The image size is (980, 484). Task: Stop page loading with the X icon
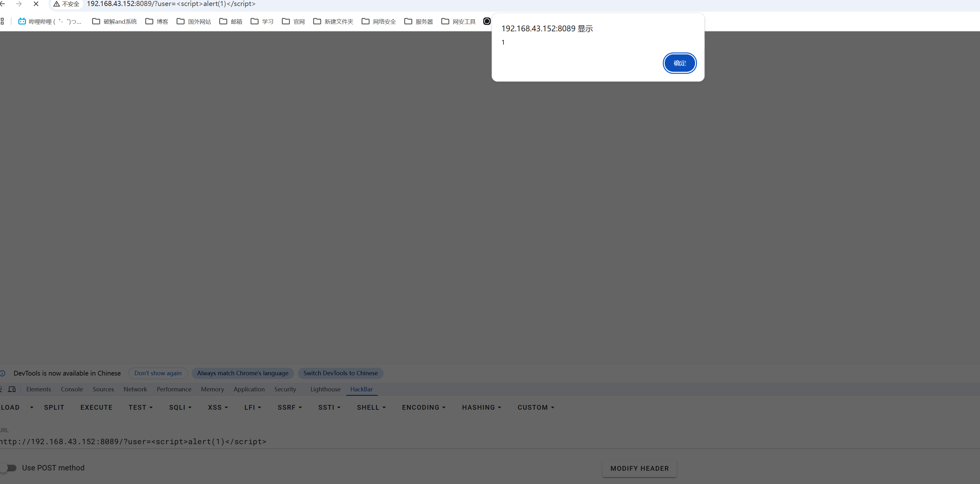point(36,4)
